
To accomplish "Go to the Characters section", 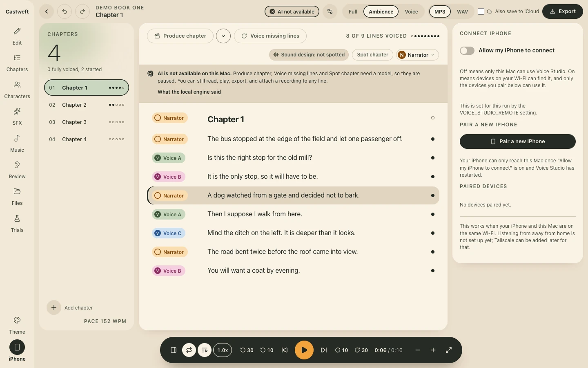I will pyautogui.click(x=17, y=90).
